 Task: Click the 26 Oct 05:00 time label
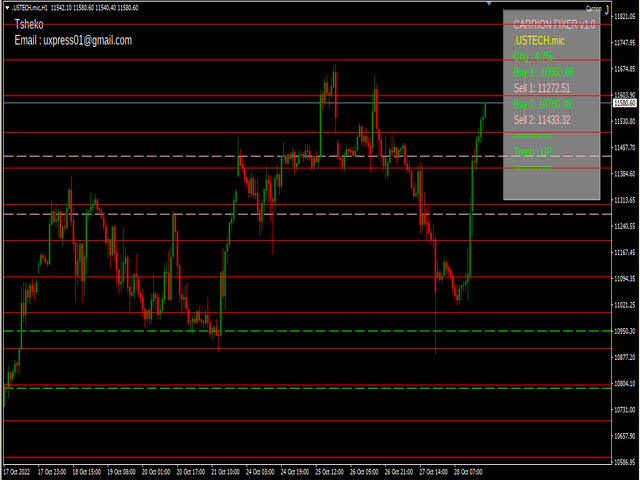364,472
